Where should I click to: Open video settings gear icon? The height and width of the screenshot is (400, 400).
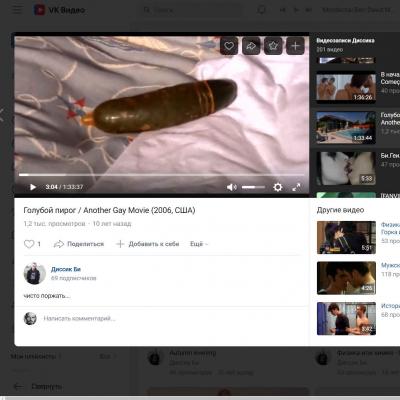pyautogui.click(x=277, y=187)
